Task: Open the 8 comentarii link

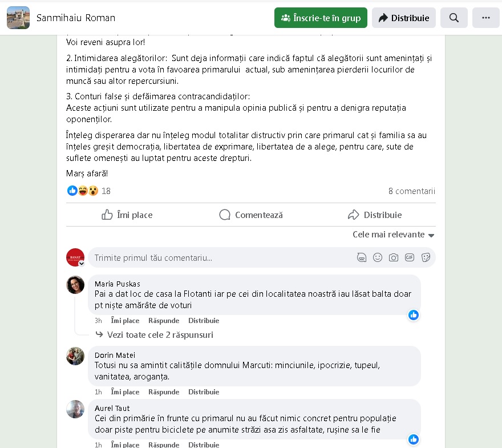Action: 412,191
